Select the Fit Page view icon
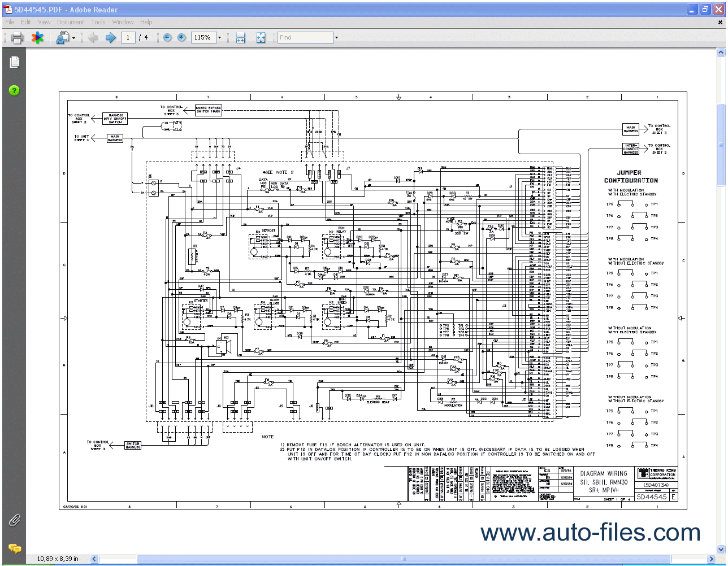This screenshot has height=566, width=728. coord(261,38)
